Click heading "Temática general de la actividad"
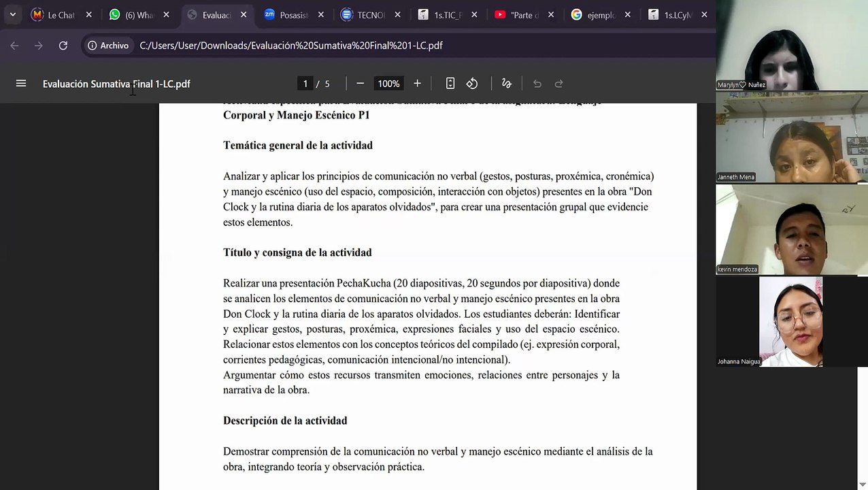868x490 pixels. [298, 146]
